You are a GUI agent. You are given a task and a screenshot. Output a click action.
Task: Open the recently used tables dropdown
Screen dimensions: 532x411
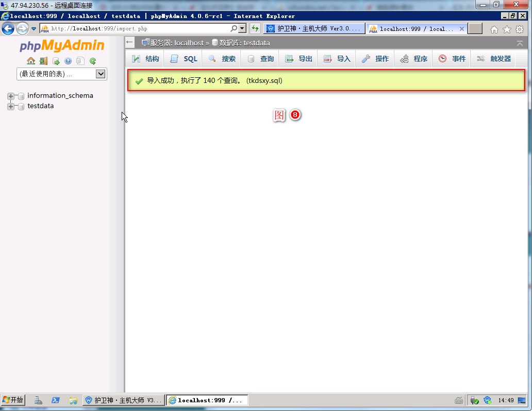(x=62, y=74)
